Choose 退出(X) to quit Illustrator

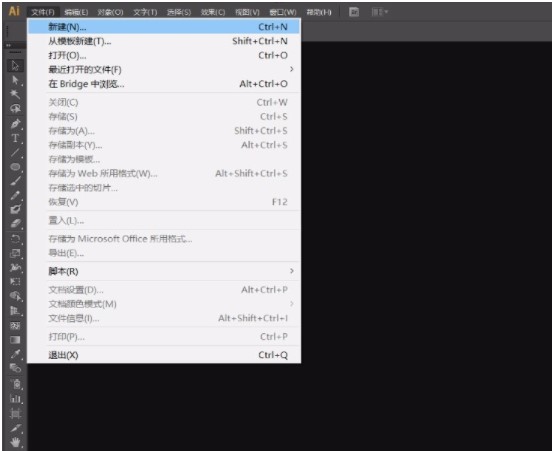tap(164, 355)
